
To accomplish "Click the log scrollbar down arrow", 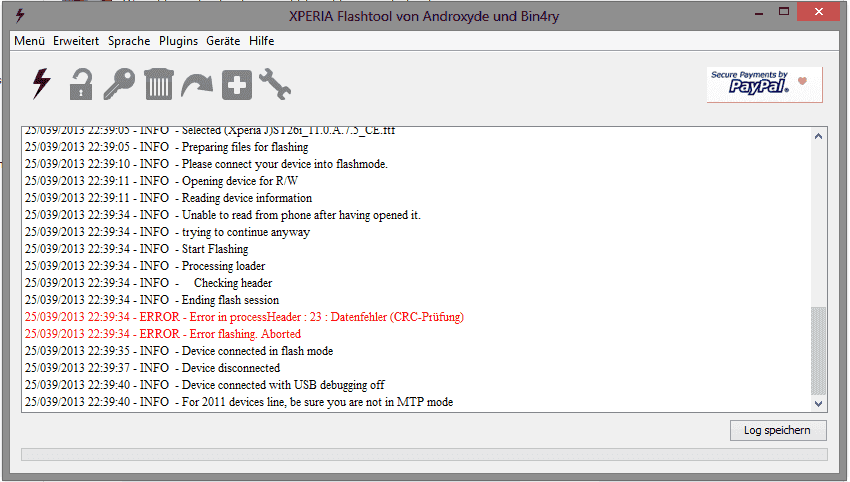I will coord(819,404).
